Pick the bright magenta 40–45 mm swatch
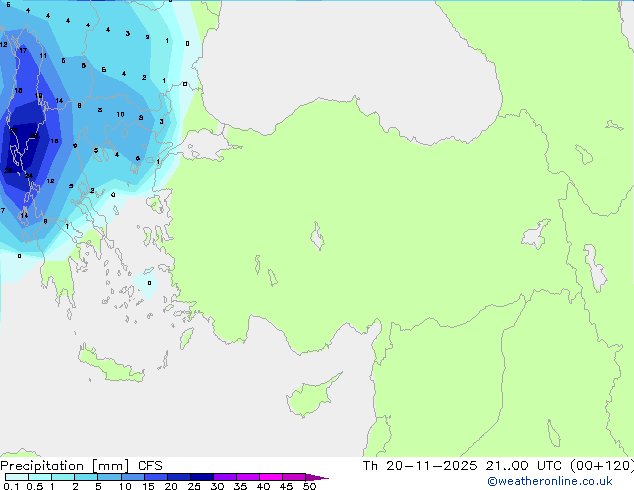 coord(271,477)
